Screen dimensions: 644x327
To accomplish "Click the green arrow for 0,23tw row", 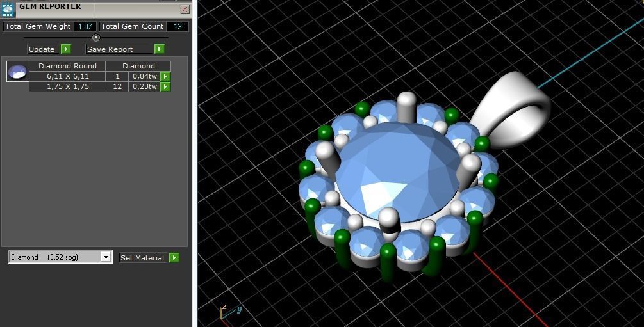I will [x=165, y=86].
